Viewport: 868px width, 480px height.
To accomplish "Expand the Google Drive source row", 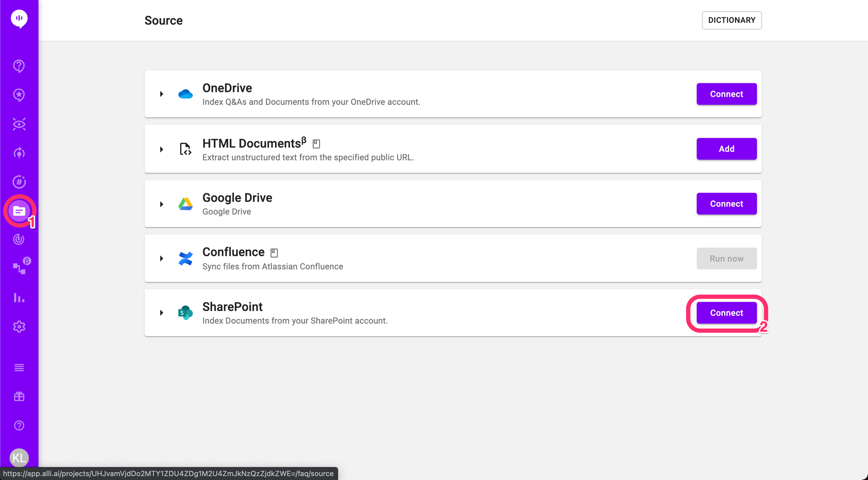I will 161,204.
